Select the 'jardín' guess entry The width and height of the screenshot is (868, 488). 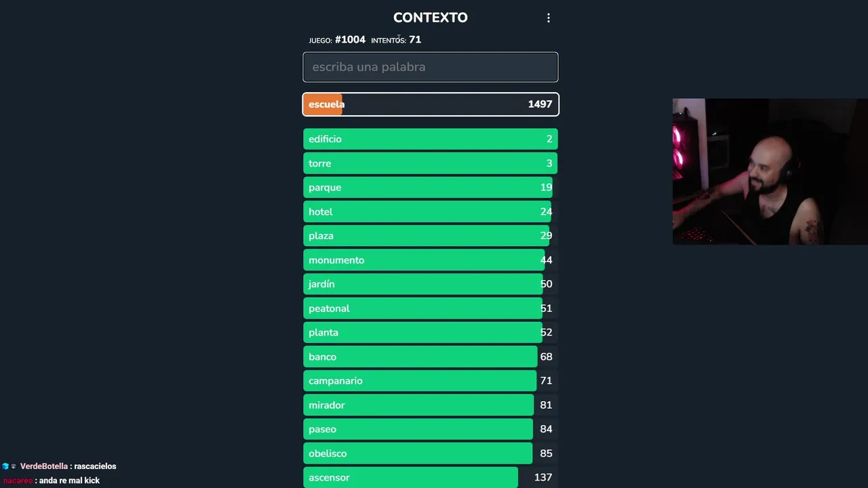click(430, 285)
